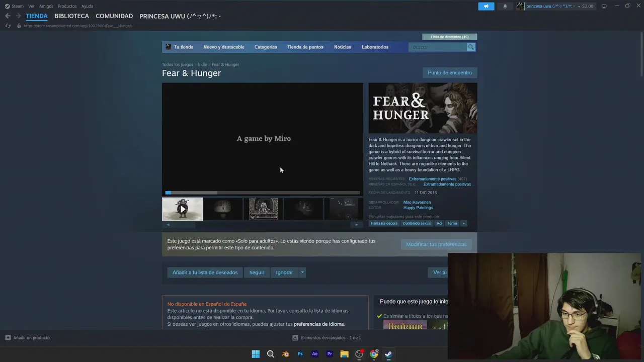Click the downloads icon in the status bar
This screenshot has height=362, width=644.
[x=295, y=338]
